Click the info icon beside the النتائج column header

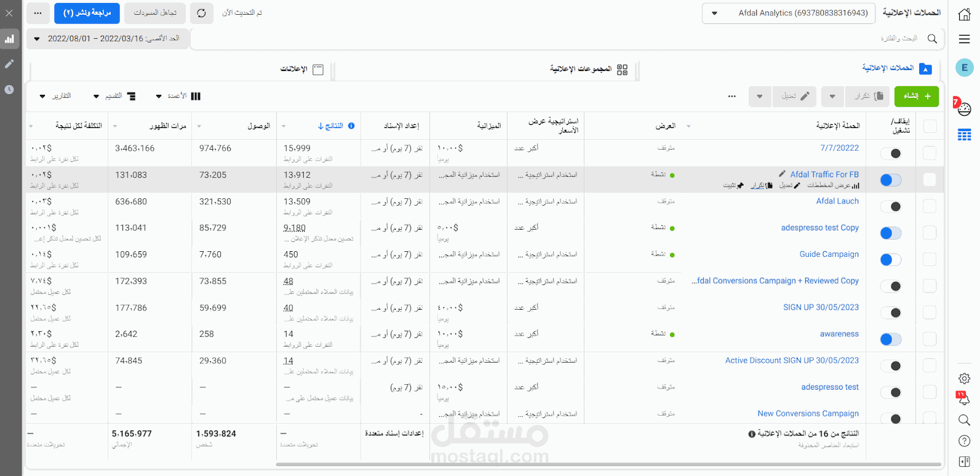pos(351,126)
